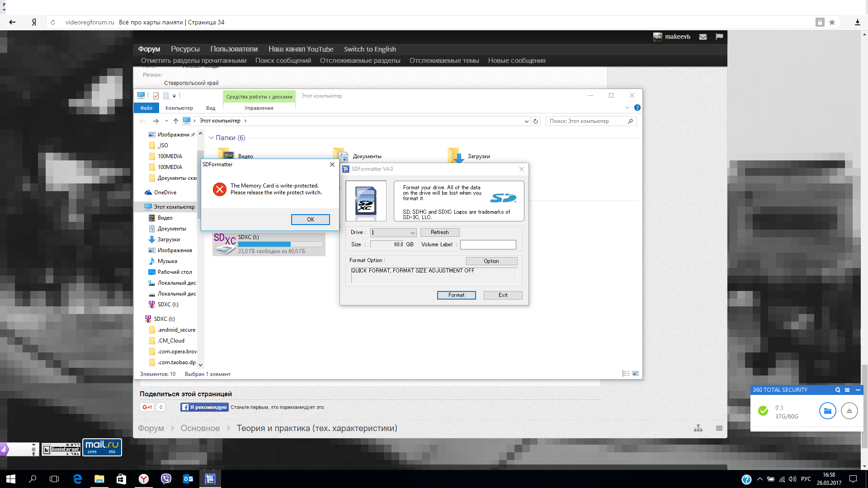This screenshot has height=488, width=868.
Task: Click the Volume Label input field
Action: pos(488,244)
